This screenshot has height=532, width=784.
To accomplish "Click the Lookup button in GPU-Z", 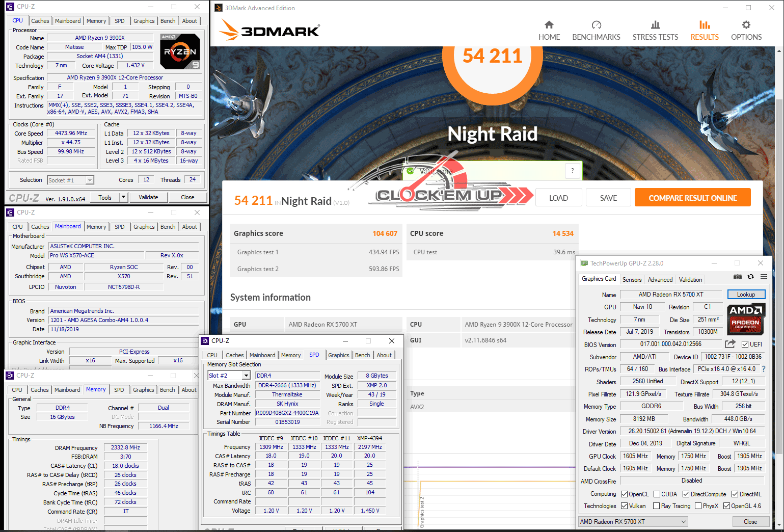I will [x=746, y=295].
